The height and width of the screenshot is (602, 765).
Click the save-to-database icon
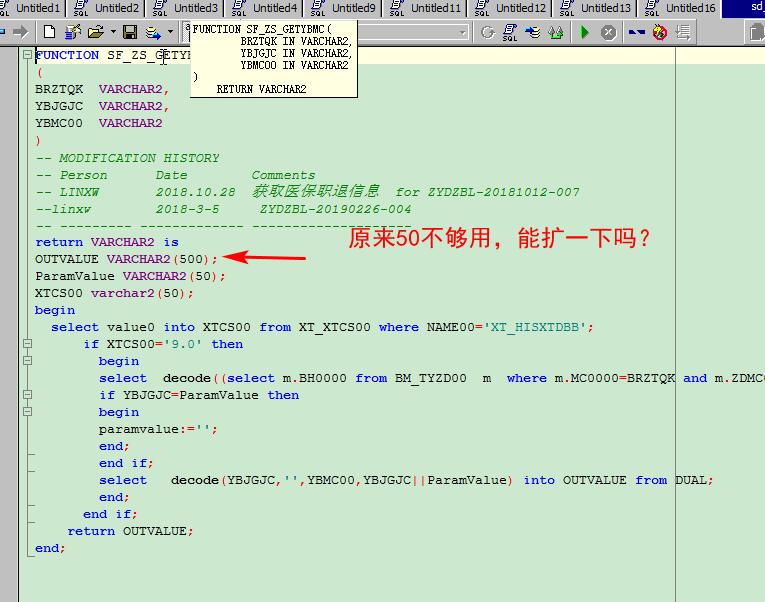tap(153, 32)
